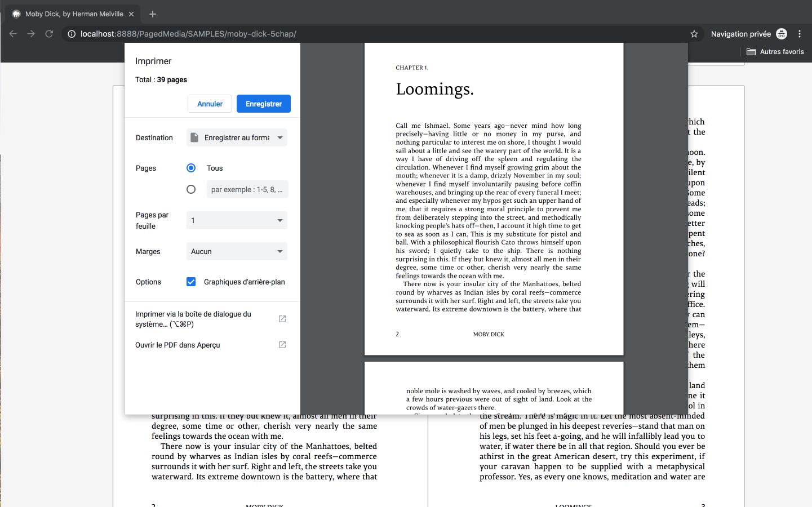Viewport: 812px width, 507px height.
Task: Open the Marges dropdown set to Aucun
Action: pos(237,251)
